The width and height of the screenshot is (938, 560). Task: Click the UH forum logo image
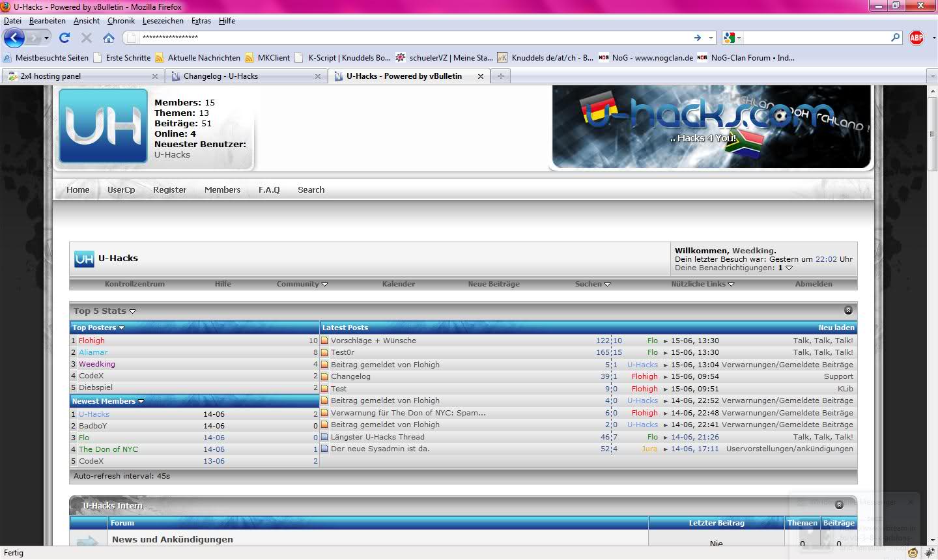click(103, 126)
